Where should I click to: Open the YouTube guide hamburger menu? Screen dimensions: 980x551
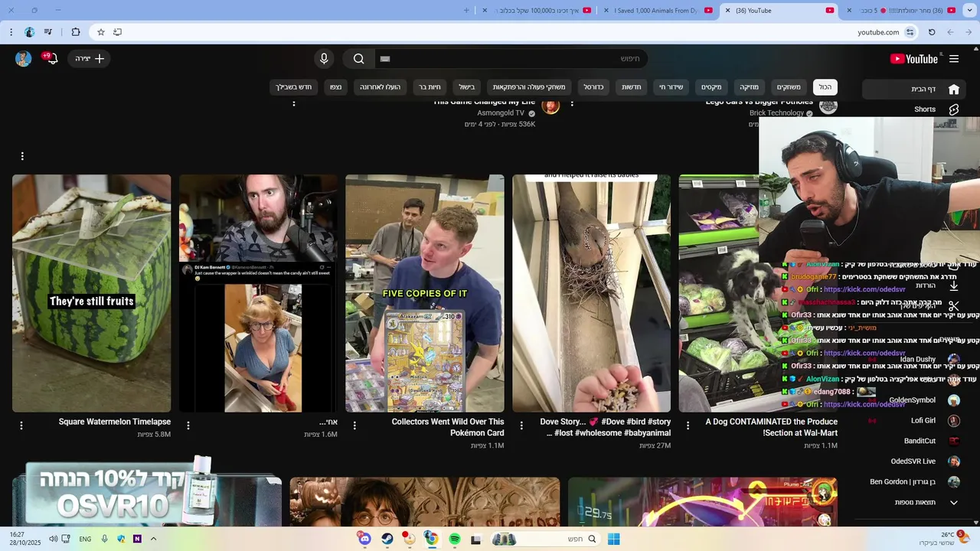(x=954, y=59)
